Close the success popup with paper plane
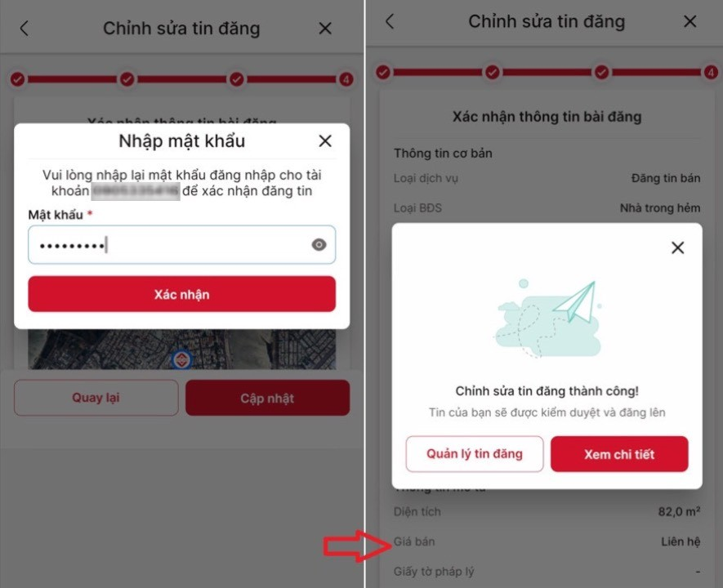Image resolution: width=723 pixels, height=588 pixels. [677, 248]
